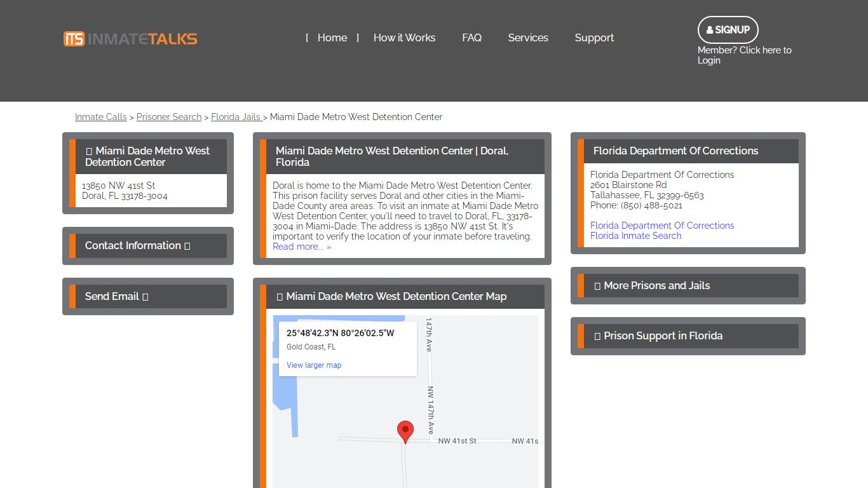
Task: Open the FAQ menu item
Action: pos(471,37)
